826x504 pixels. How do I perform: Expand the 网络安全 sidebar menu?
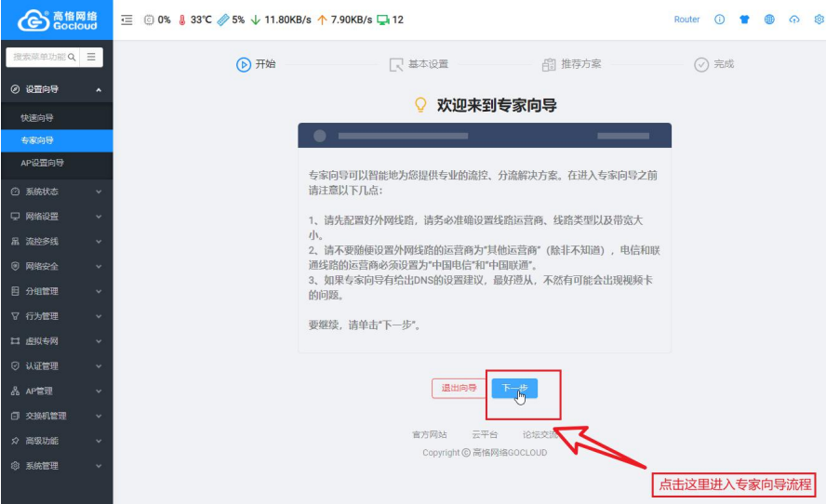click(x=56, y=267)
